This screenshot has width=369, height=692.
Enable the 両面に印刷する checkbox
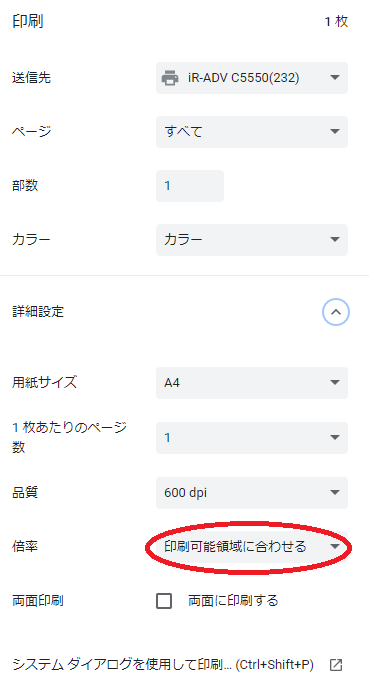(164, 601)
